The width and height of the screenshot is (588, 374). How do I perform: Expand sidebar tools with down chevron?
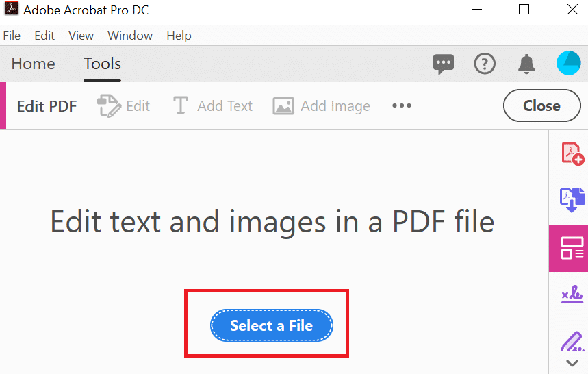(x=572, y=363)
